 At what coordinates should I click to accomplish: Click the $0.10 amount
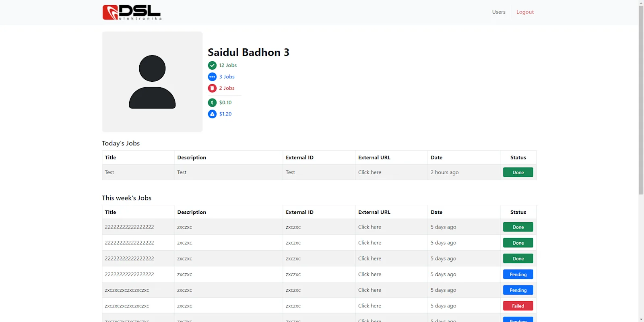225,103
